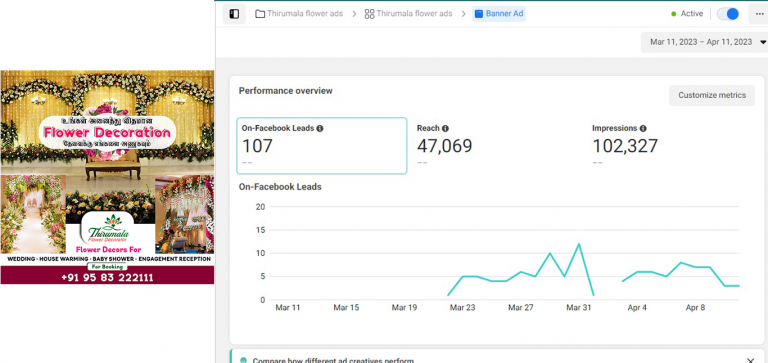768x363 pixels.
Task: Select the Banner Ad breadcrumb
Action: (499, 14)
